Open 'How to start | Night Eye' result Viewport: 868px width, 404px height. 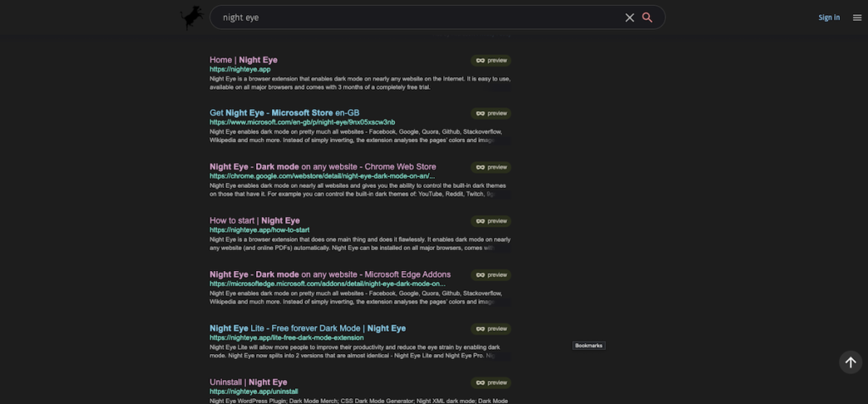pyautogui.click(x=254, y=220)
